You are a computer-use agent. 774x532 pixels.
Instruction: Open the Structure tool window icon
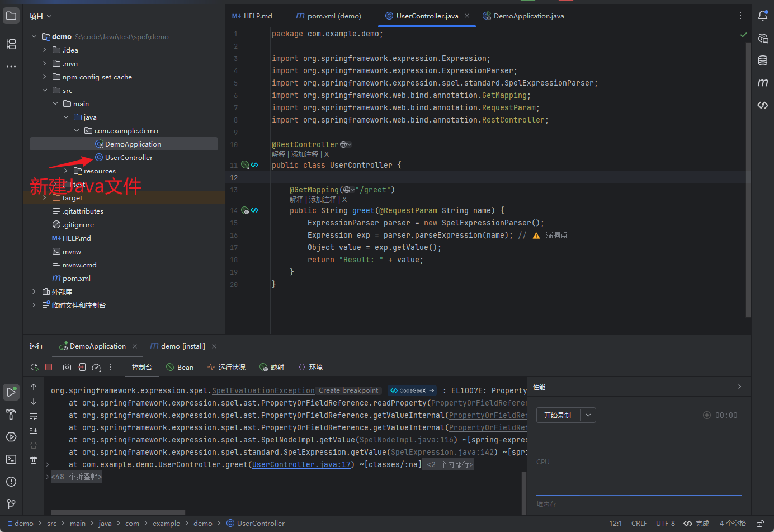[x=11, y=44]
